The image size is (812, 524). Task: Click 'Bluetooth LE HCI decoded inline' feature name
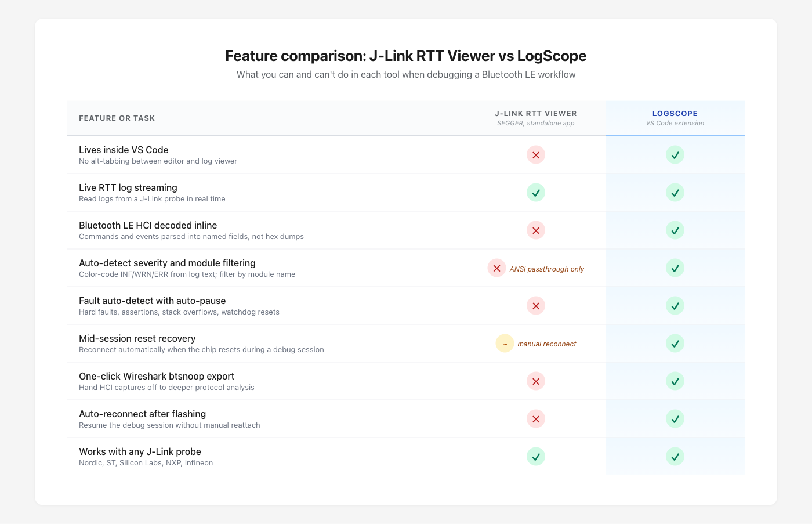(148, 225)
